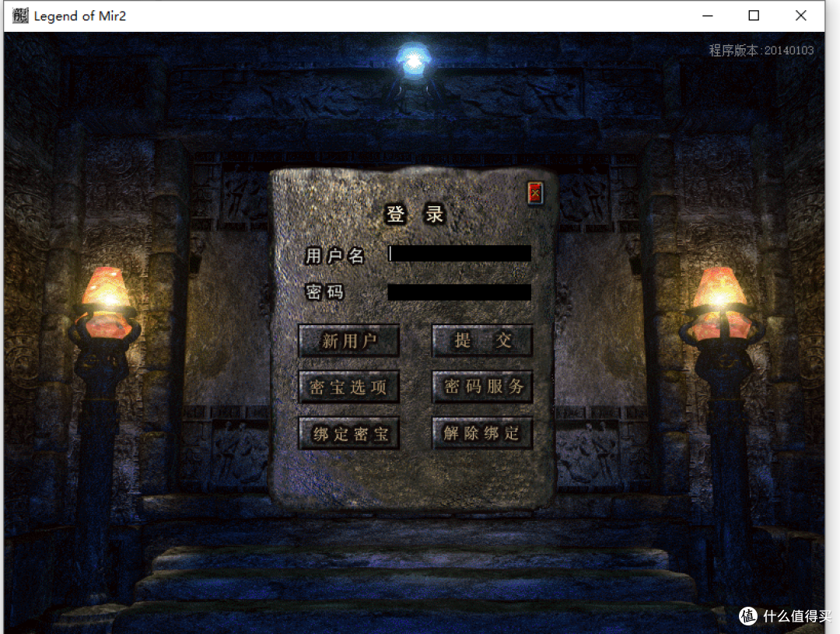Viewport: 840px width, 634px height.
Task: Minimize the Legend of Mir2 window
Action: pos(707,16)
